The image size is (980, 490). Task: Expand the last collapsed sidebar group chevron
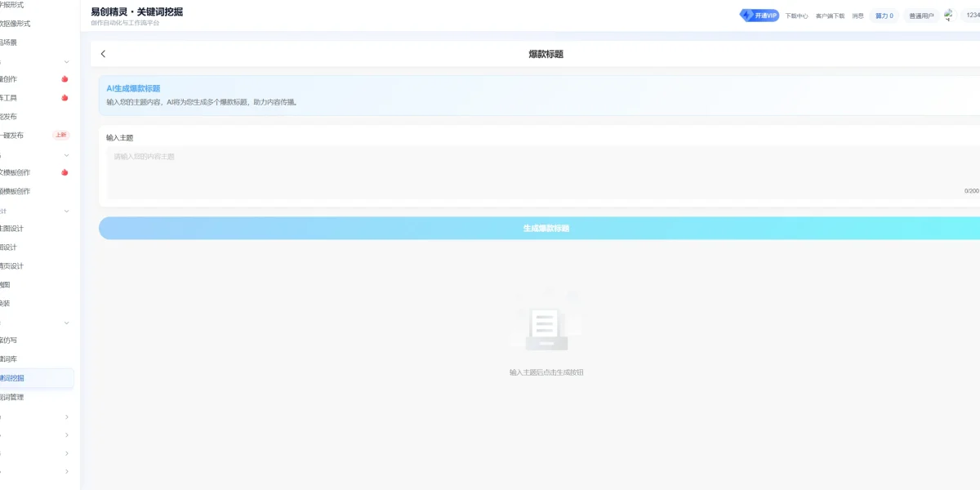click(67, 471)
